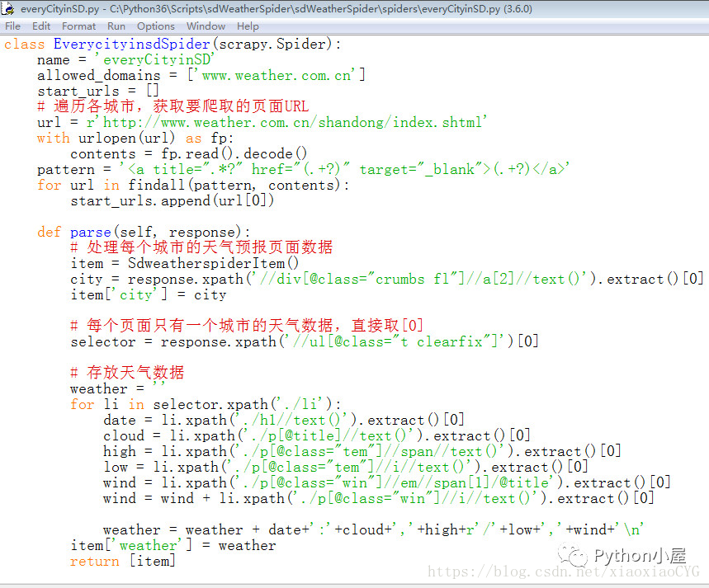The width and height of the screenshot is (709, 588).
Task: Click the city xpath 'crumbs fl' line
Action: (387, 279)
